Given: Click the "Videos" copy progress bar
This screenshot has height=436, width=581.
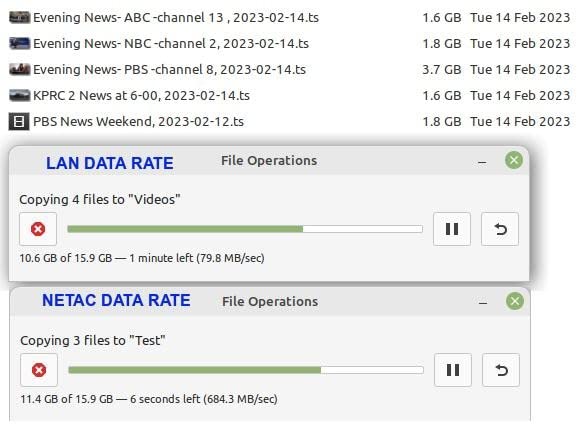Looking at the screenshot, I should pyautogui.click(x=245, y=229).
